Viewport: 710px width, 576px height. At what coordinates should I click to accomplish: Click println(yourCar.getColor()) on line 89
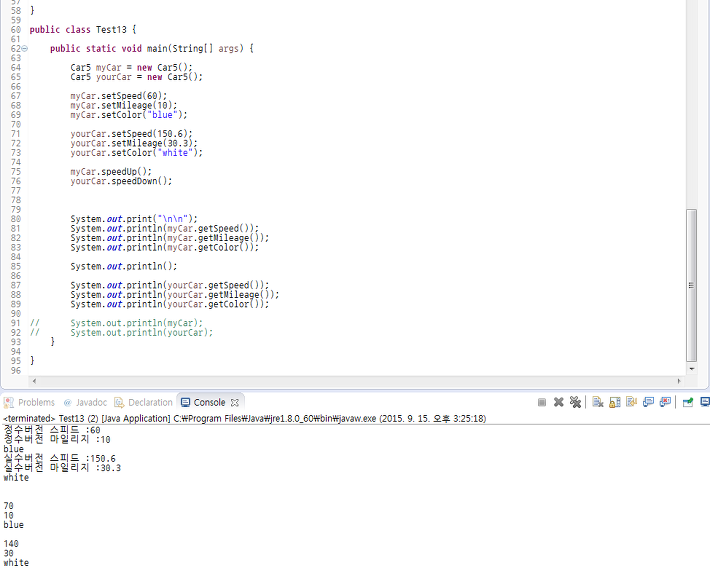coord(170,304)
